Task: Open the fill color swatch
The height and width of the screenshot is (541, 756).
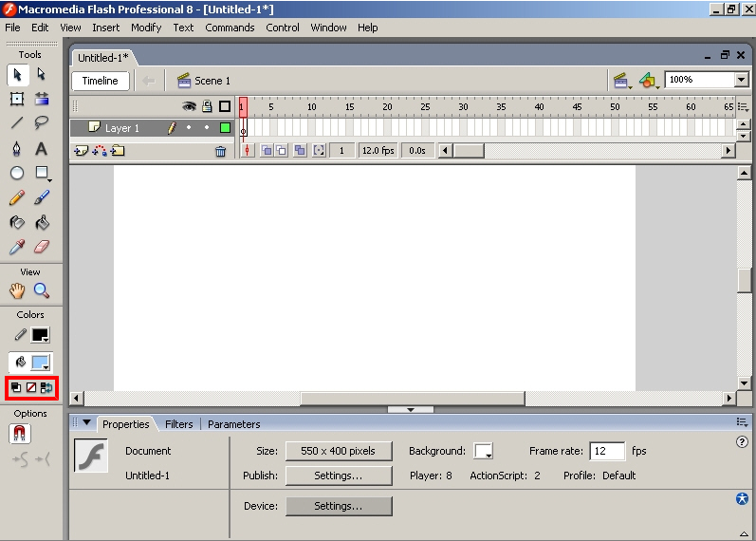Action: (41, 363)
